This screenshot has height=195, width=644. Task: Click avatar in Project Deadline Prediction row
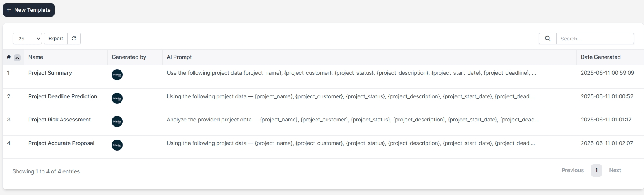pos(117,98)
